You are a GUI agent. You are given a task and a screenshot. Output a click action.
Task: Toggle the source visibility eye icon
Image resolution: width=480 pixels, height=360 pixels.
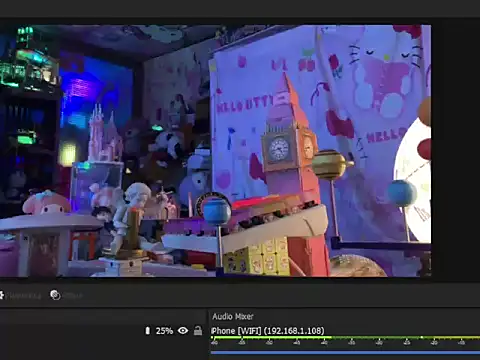click(183, 331)
